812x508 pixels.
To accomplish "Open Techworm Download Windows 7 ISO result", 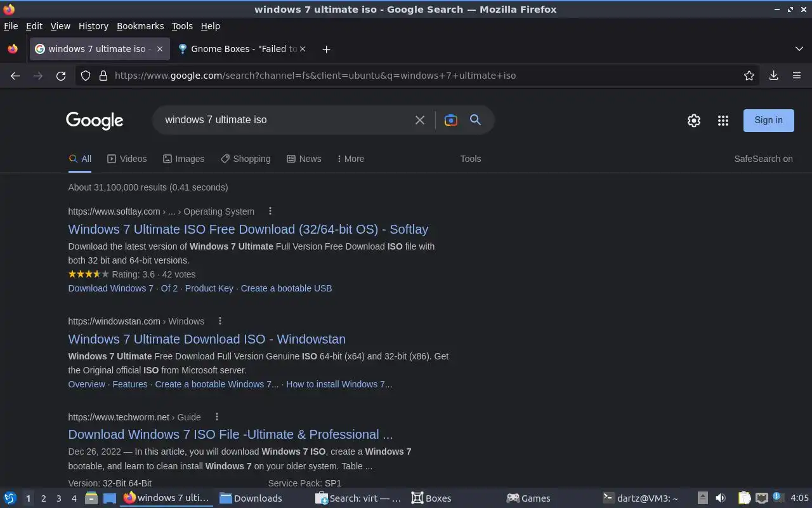I will click(230, 434).
